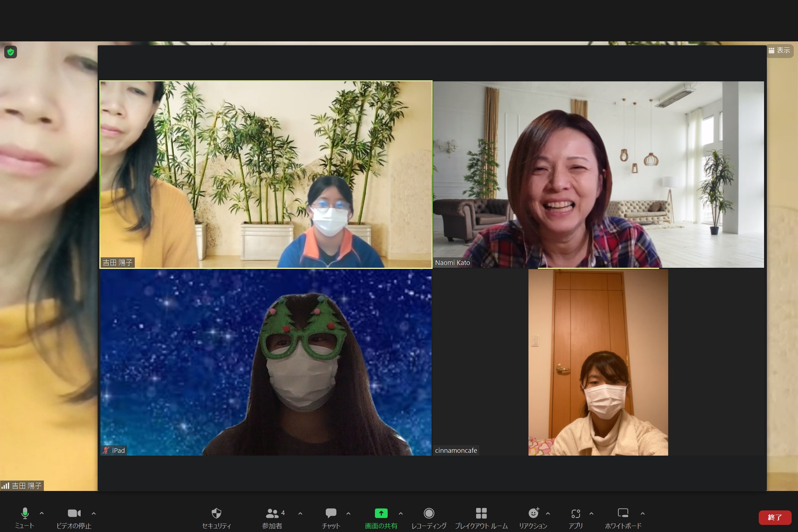Click the muted mic icon on iPad label
Viewport: 798px width, 532px height.
[x=106, y=450]
